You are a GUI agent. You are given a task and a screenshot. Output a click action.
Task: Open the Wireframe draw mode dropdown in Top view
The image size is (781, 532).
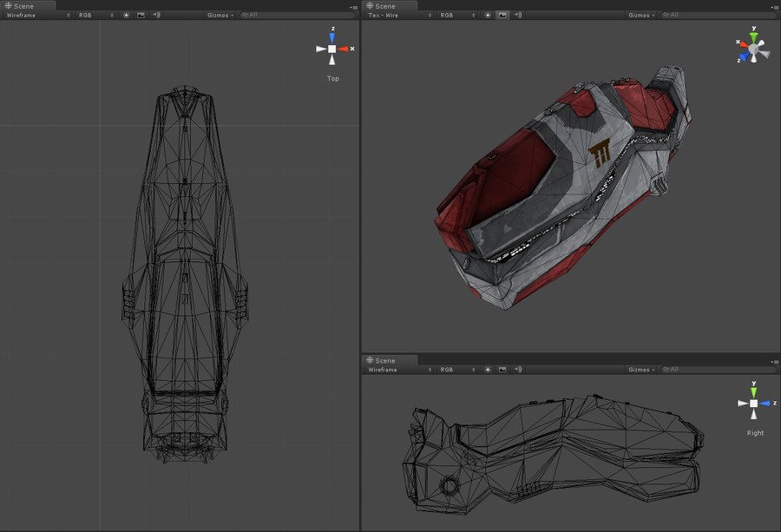(x=38, y=15)
